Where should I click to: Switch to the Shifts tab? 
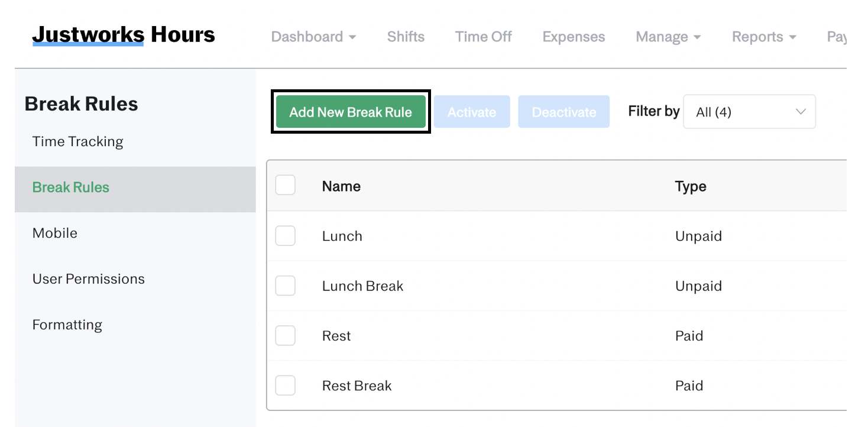coord(406,37)
